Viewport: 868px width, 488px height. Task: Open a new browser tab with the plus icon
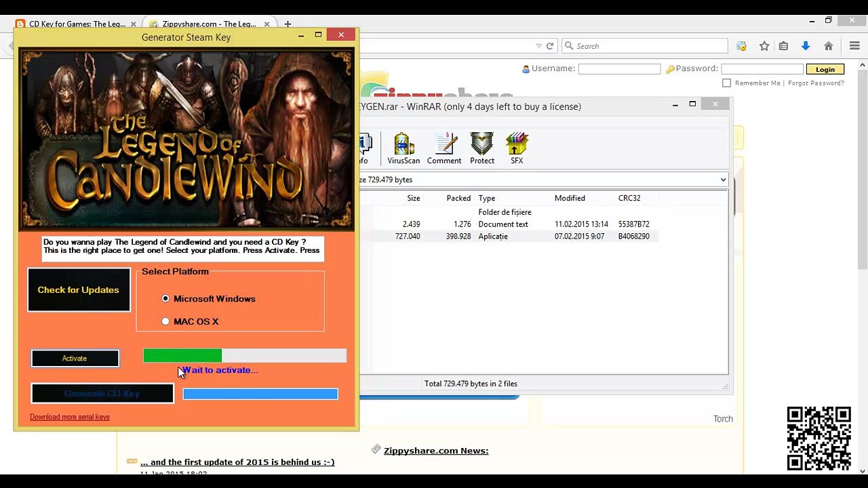pos(288,24)
